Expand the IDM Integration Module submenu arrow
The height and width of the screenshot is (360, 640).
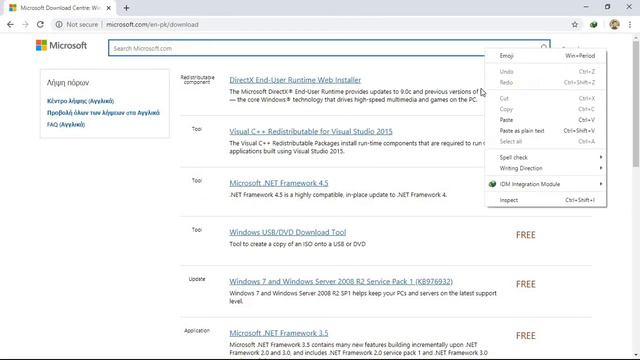point(601,184)
